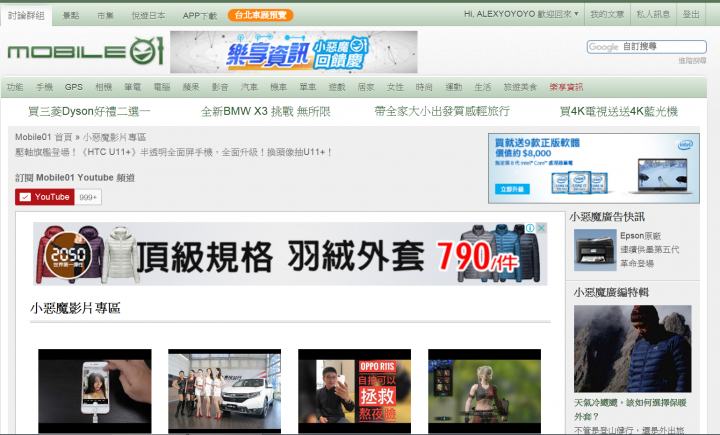Open the 進階搜尋 advanced search link
The image size is (720, 435).
point(692,61)
